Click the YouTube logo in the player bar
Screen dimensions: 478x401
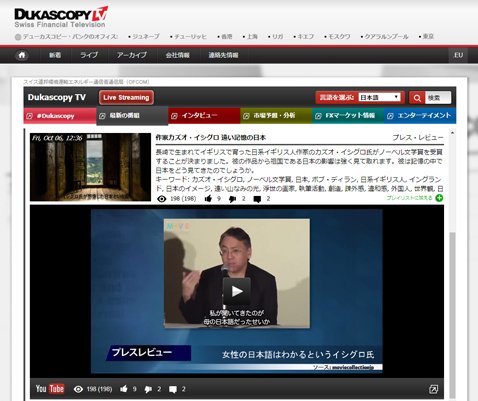tap(50, 389)
